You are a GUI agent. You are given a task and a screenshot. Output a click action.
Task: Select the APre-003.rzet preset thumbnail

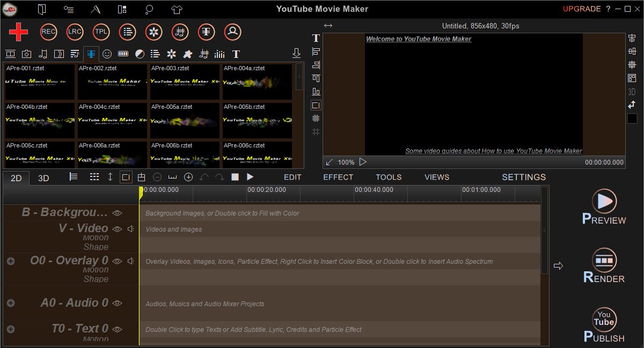[184, 82]
